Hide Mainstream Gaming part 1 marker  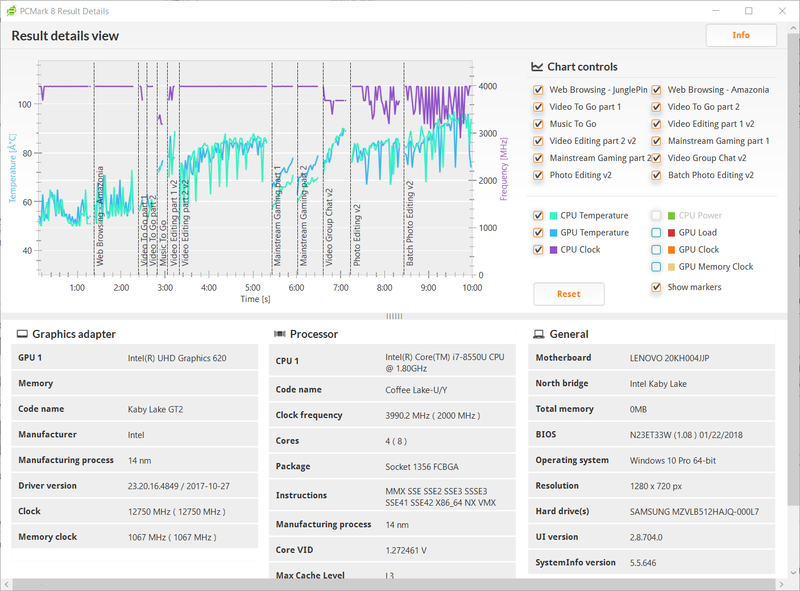[656, 141]
